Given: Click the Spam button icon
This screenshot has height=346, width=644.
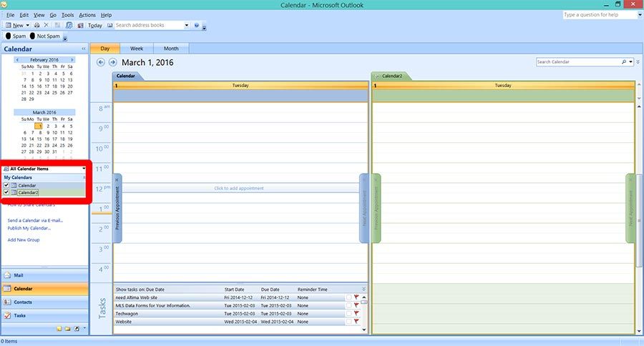Looking at the screenshot, I should (8, 36).
